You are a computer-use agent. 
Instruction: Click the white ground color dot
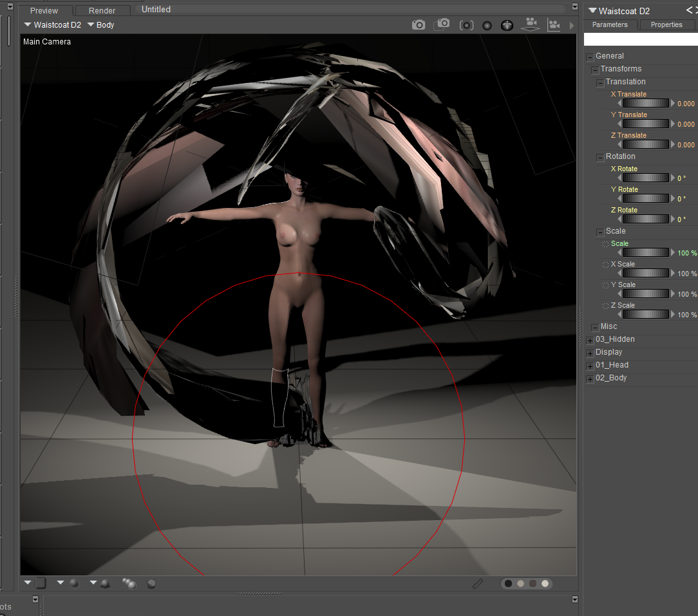pos(545,584)
